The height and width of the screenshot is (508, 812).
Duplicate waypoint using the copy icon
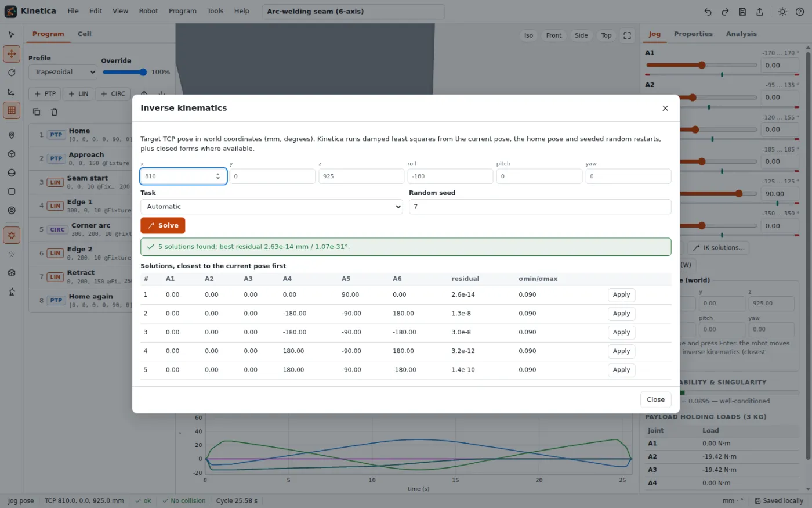click(x=37, y=112)
